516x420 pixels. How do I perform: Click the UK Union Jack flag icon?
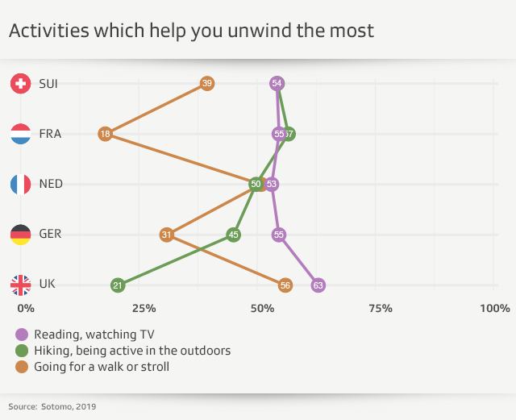pyautogui.click(x=21, y=285)
